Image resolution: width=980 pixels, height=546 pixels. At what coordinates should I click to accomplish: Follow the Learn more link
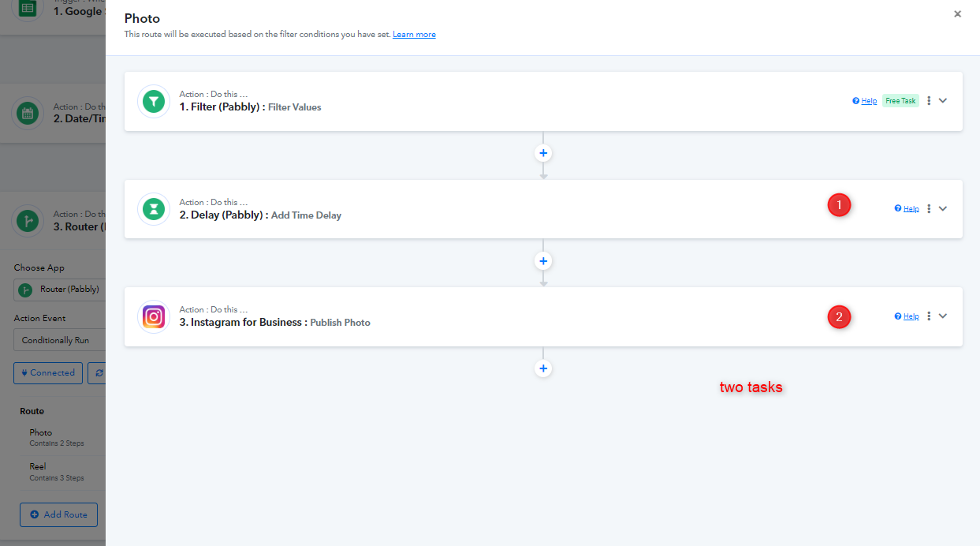tap(414, 35)
